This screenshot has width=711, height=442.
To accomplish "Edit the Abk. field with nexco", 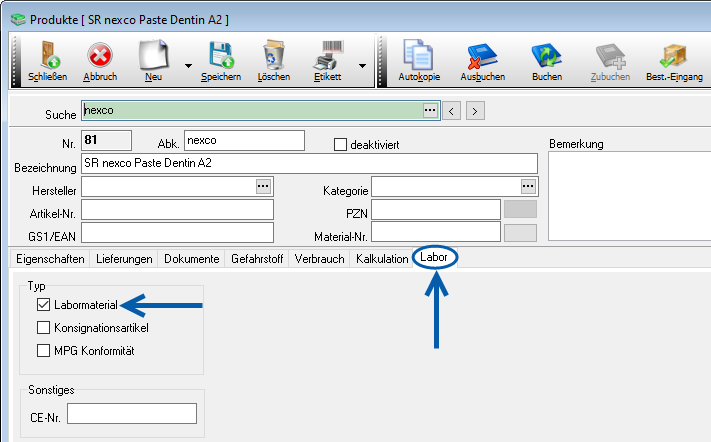I will 244,141.
